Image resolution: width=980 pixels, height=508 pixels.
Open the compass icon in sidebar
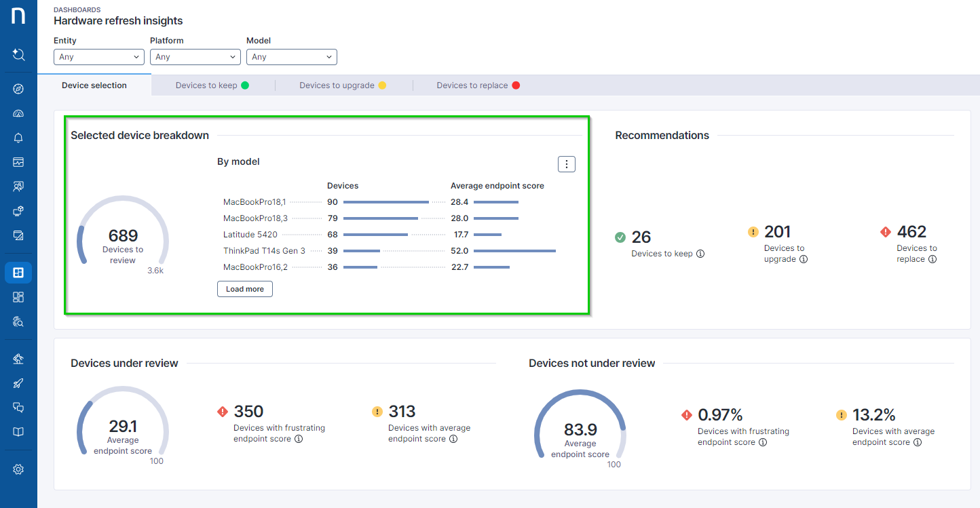click(18, 89)
